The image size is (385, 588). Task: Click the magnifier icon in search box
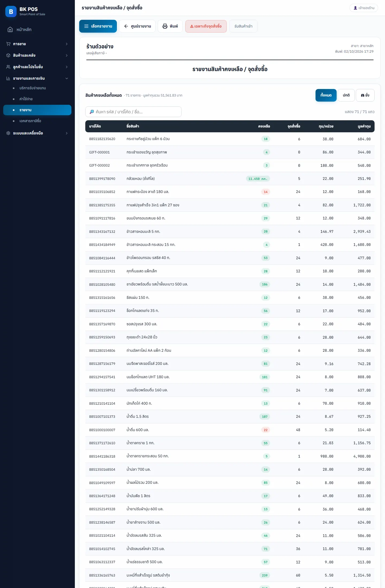click(92, 112)
